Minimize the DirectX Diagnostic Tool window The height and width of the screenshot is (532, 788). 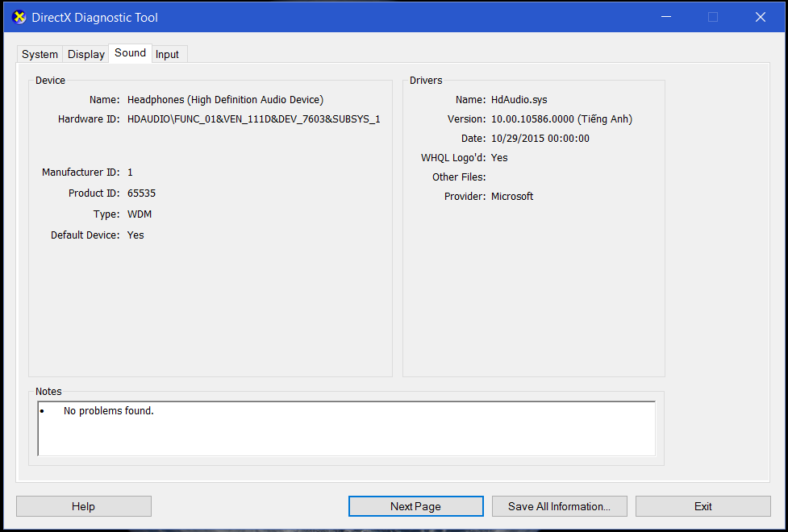coord(665,17)
